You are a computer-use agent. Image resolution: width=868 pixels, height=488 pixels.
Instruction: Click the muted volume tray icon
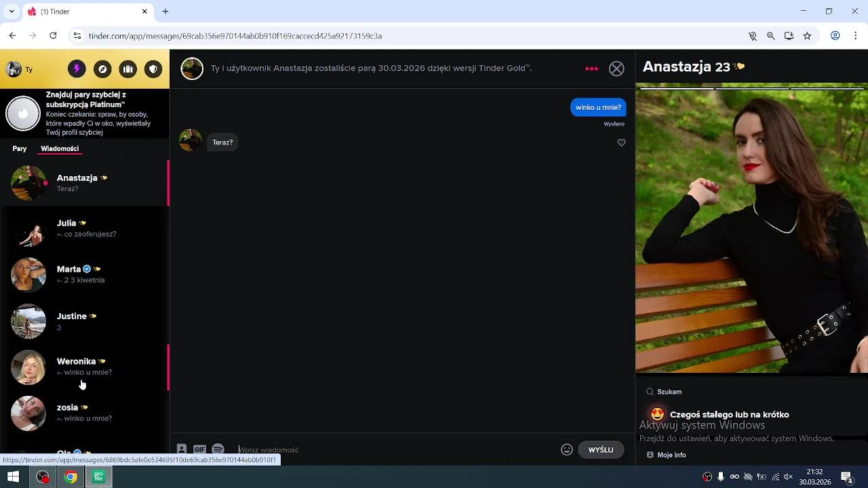coord(788,477)
